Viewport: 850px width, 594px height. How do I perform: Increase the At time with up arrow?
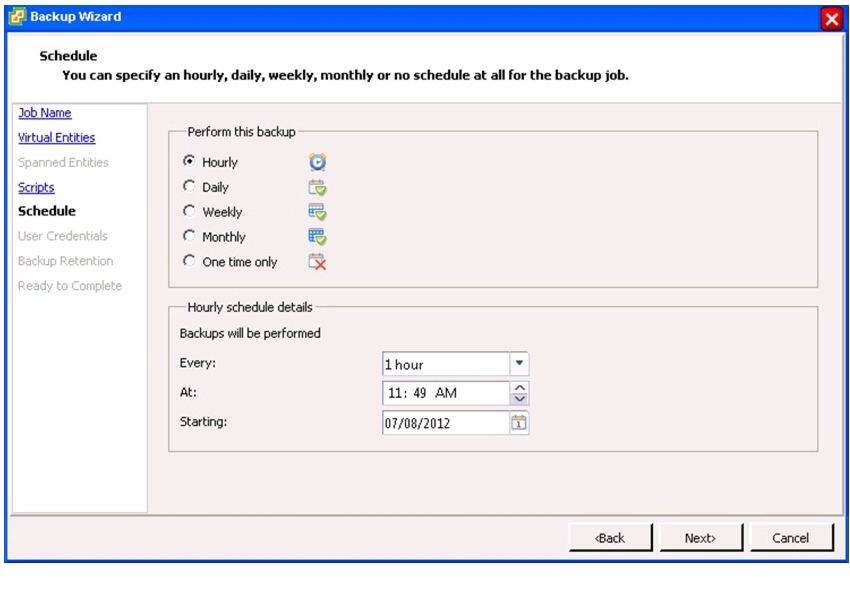pos(519,388)
